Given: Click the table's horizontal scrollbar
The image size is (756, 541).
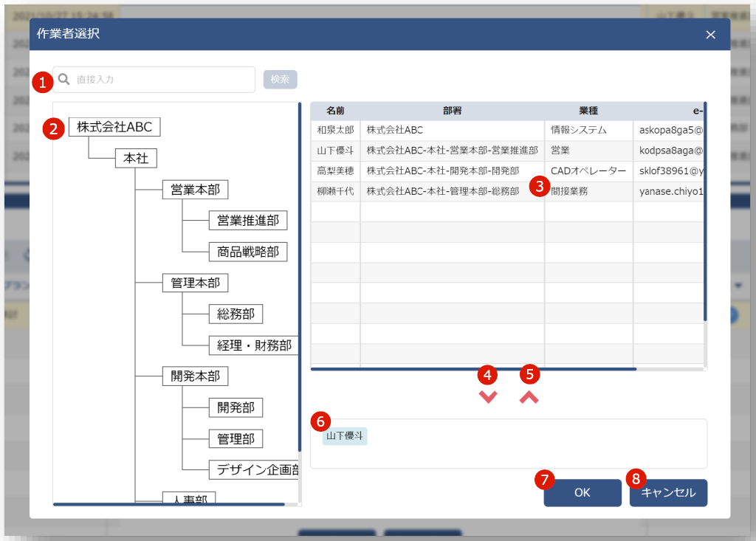Looking at the screenshot, I should [472, 368].
